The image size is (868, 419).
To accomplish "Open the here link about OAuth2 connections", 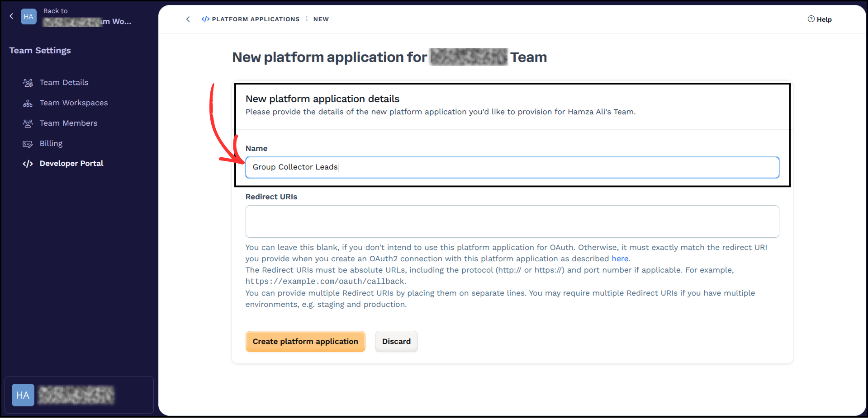I will (619, 259).
